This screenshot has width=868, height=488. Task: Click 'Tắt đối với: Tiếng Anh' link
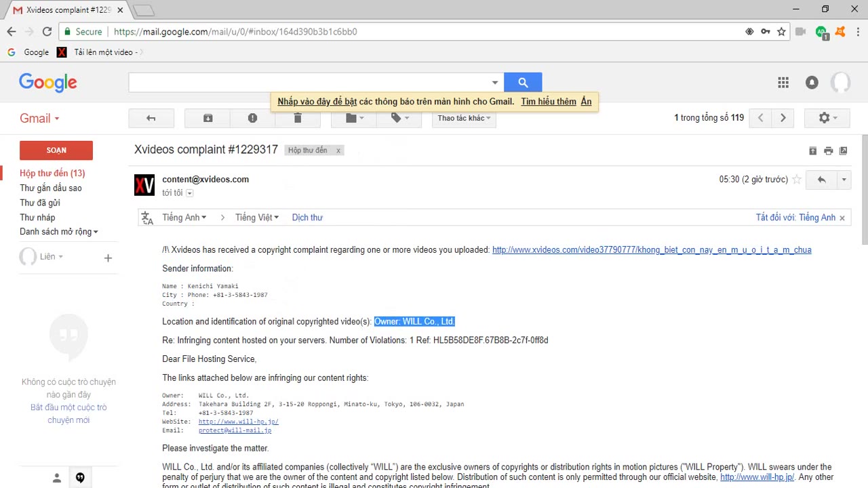click(795, 218)
